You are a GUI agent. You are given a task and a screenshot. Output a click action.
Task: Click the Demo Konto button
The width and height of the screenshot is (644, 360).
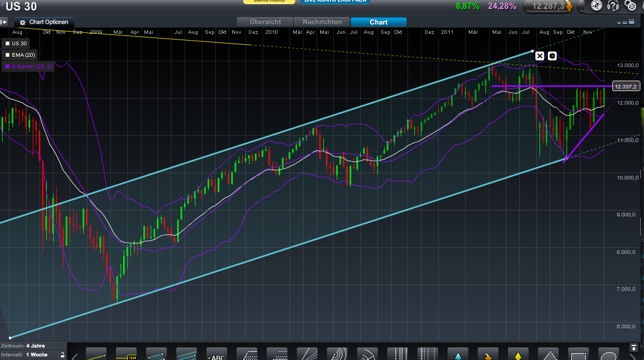[x=269, y=2]
